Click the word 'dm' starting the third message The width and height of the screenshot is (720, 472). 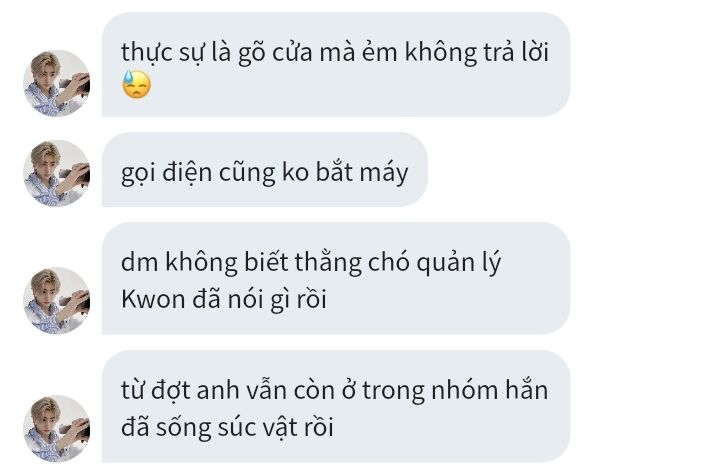click(140, 263)
